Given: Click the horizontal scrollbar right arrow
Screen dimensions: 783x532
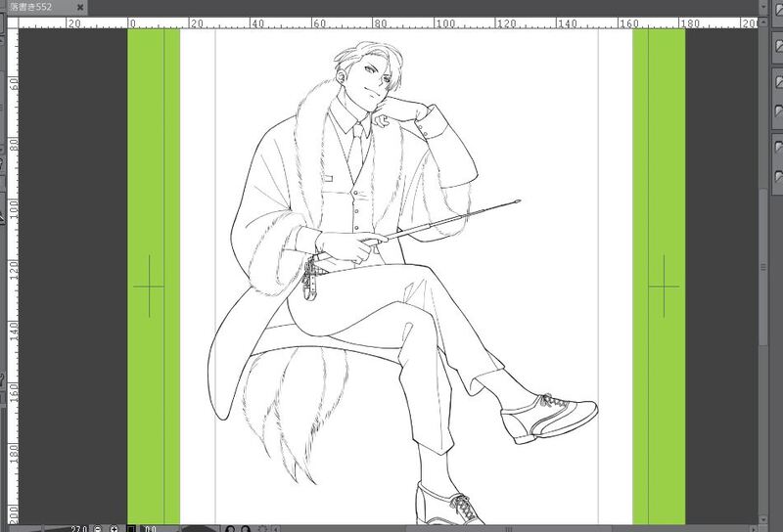Looking at the screenshot, I should (x=754, y=528).
